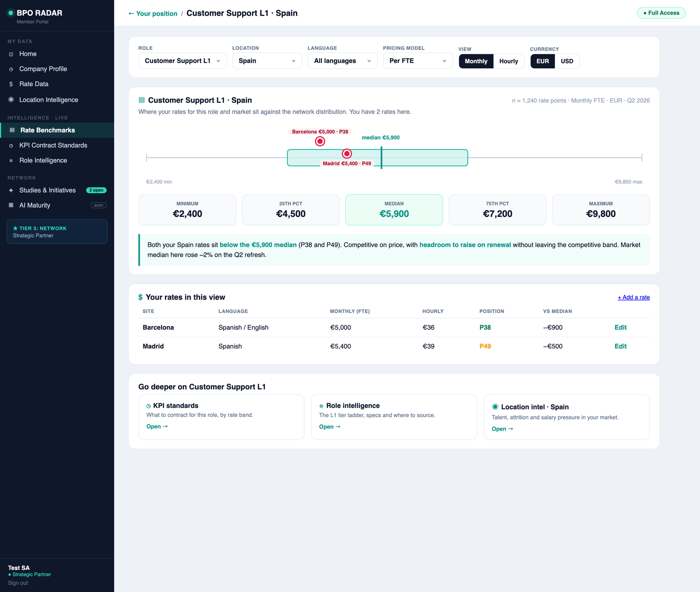The height and width of the screenshot is (592, 700).
Task: Click headroom to raise on renewal text
Action: [x=465, y=245]
